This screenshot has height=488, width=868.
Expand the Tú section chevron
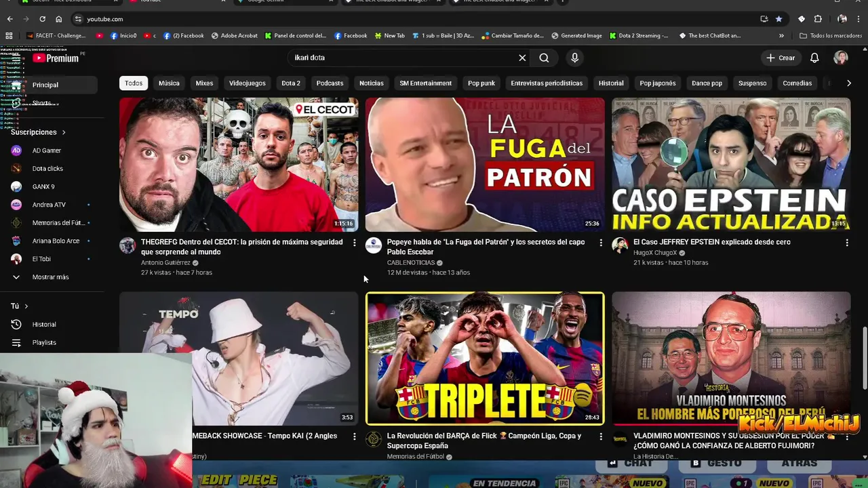click(x=26, y=306)
